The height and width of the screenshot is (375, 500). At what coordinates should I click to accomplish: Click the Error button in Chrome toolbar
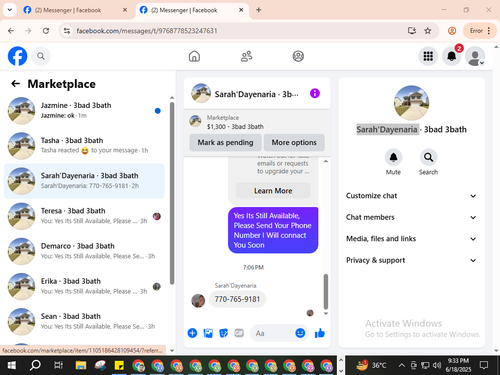(480, 31)
